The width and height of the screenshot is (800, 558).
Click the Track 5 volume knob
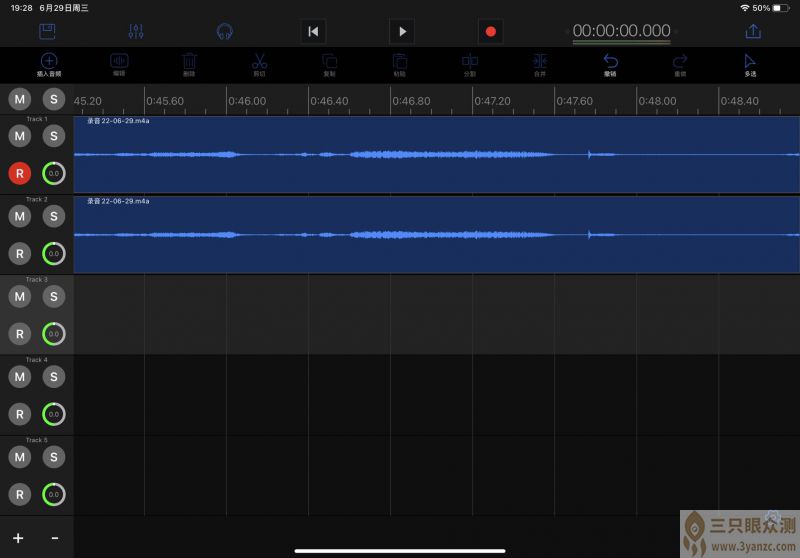tap(54, 494)
